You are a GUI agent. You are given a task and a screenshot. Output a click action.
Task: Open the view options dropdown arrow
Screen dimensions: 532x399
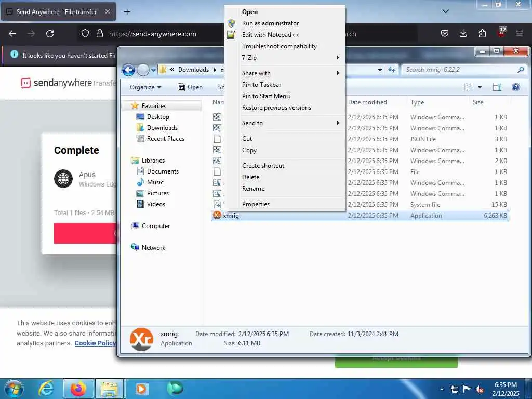coord(480,87)
